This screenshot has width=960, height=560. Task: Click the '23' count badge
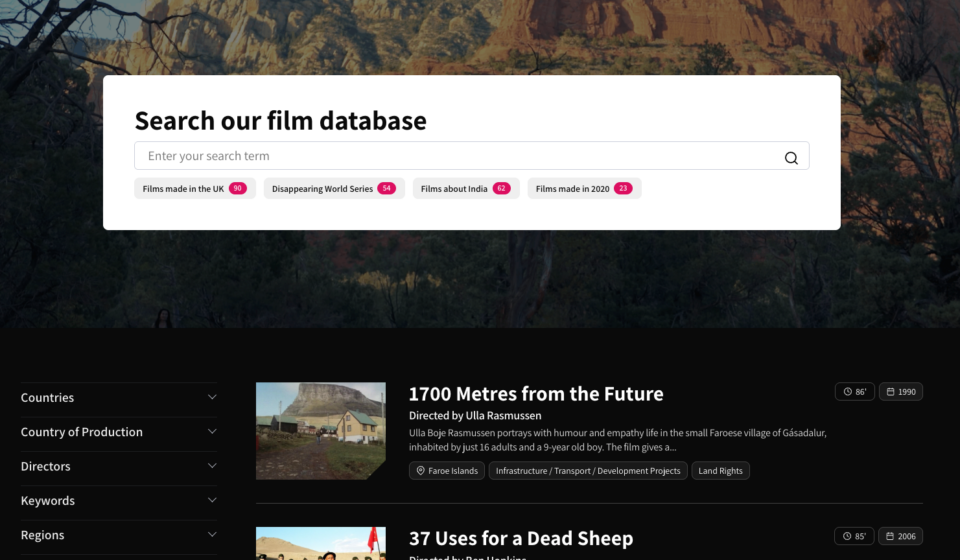coord(623,189)
